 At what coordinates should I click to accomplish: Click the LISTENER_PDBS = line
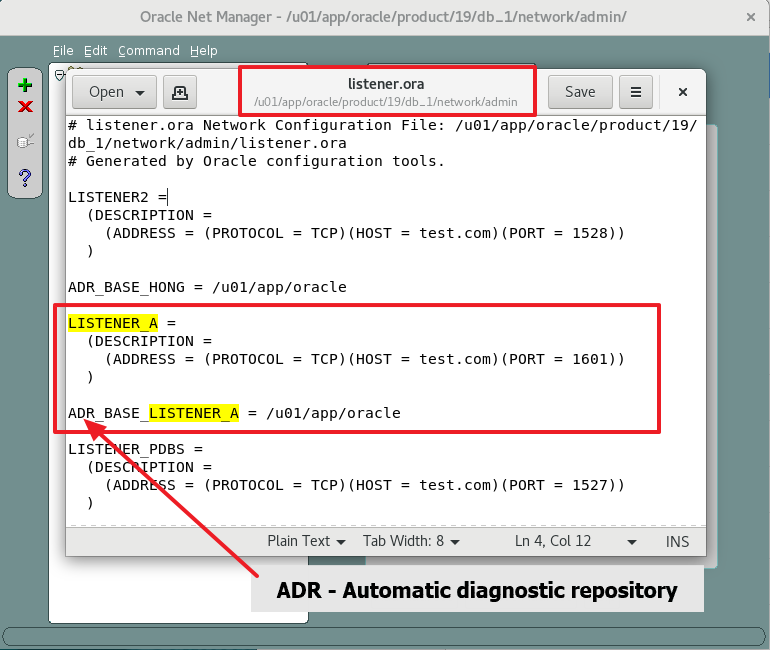pyautogui.click(x=136, y=449)
